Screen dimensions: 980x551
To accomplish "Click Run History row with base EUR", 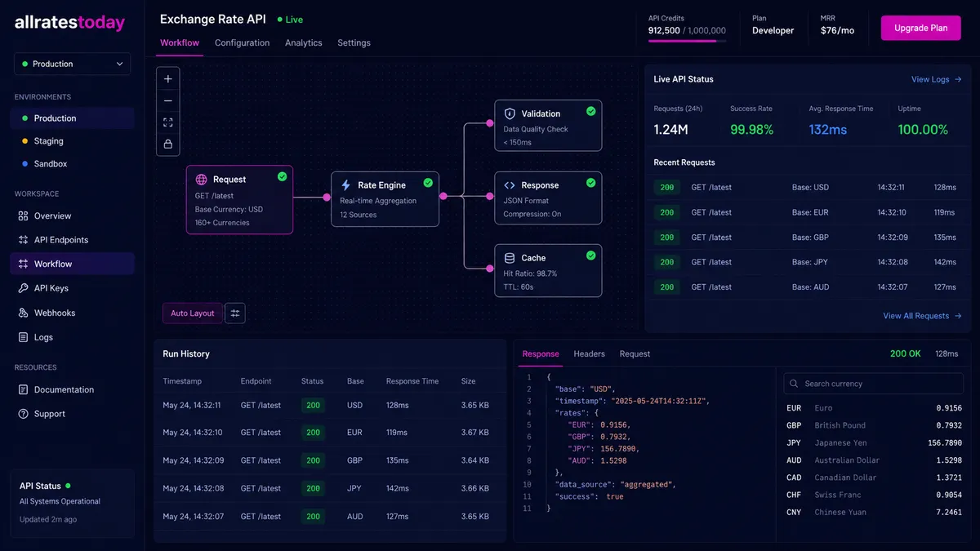I will pyautogui.click(x=331, y=433).
